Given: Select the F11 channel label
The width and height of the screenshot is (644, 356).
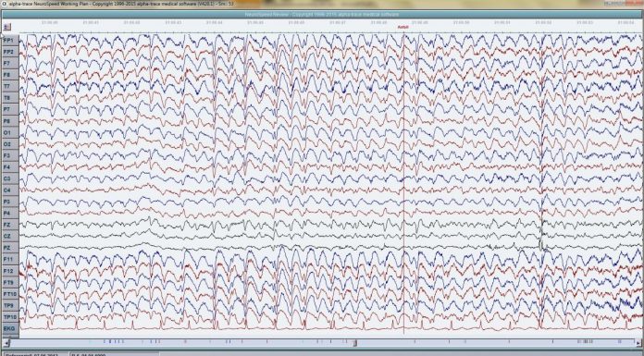Looking at the screenshot, I should click(x=10, y=260).
